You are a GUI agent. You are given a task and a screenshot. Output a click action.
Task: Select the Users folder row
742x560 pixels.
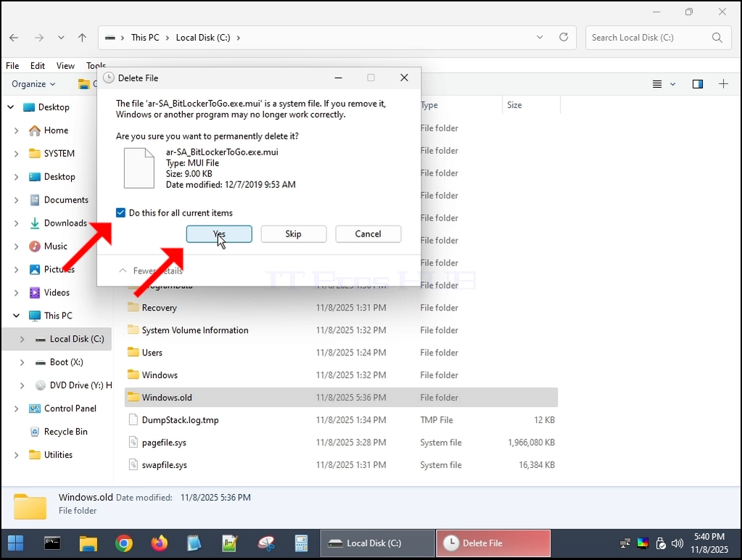click(341, 353)
